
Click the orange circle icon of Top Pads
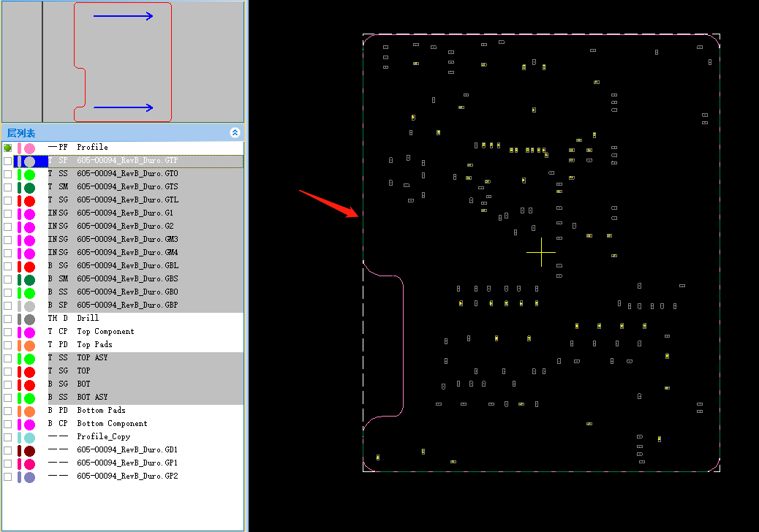29,346
